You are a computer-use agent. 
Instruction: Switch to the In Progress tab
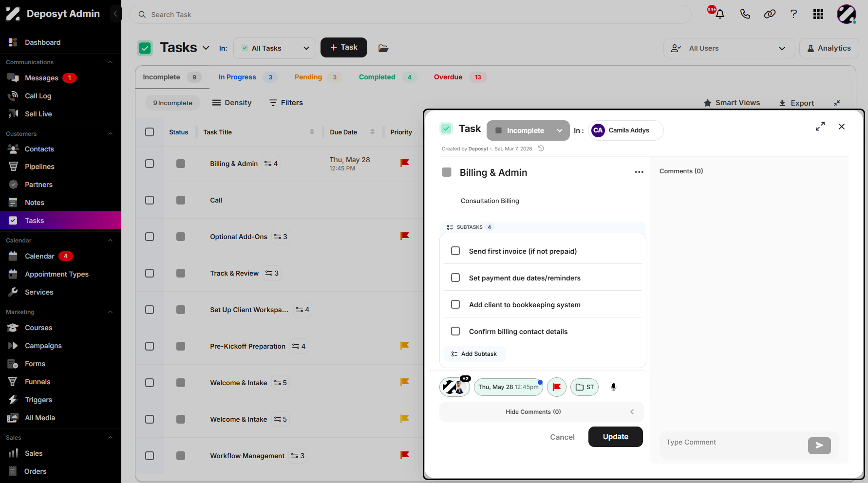(x=248, y=77)
